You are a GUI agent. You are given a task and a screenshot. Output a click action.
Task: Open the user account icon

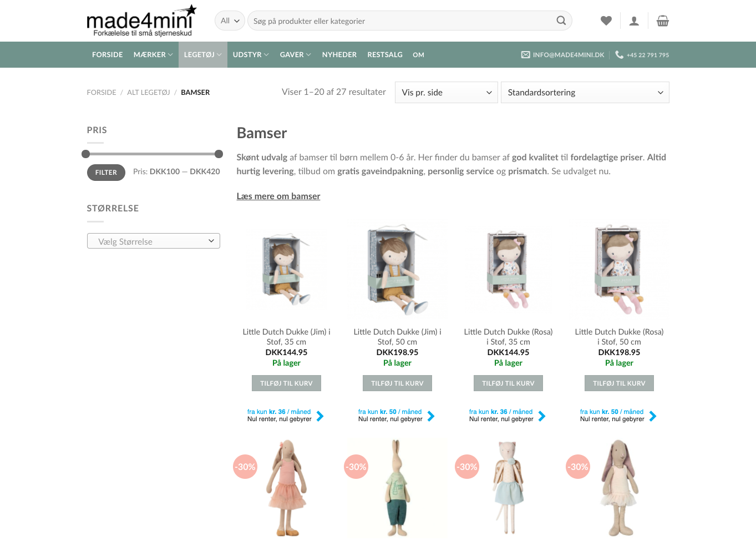[x=634, y=21]
